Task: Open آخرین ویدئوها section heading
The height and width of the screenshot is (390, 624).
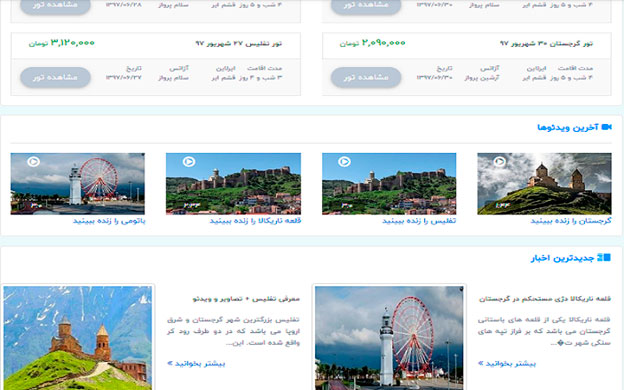Action: pos(568,127)
